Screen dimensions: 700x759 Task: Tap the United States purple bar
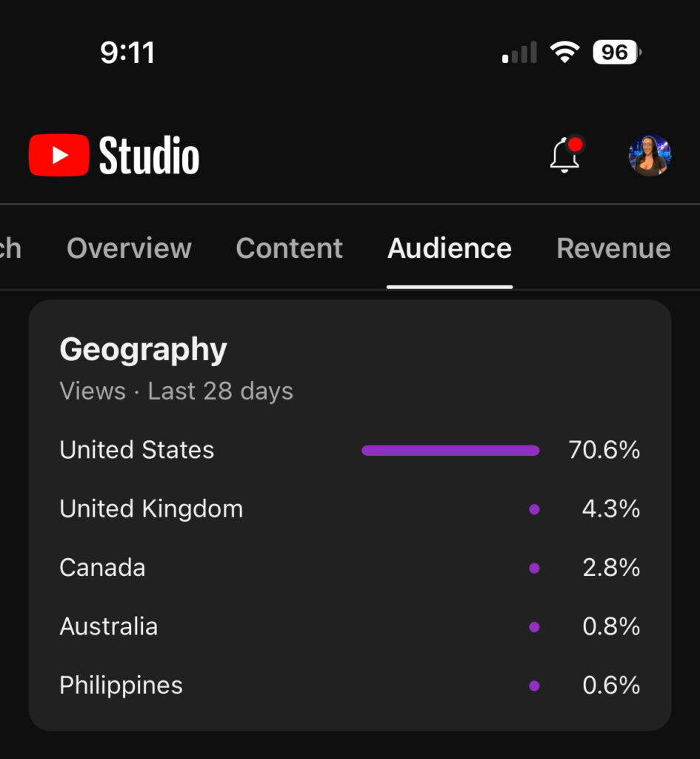point(450,450)
